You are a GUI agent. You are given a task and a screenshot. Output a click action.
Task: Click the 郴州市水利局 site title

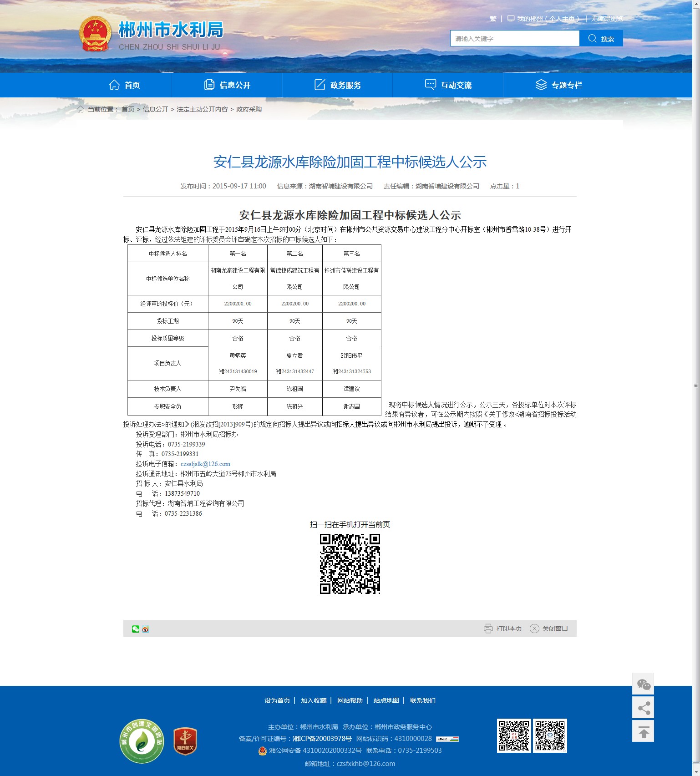171,30
